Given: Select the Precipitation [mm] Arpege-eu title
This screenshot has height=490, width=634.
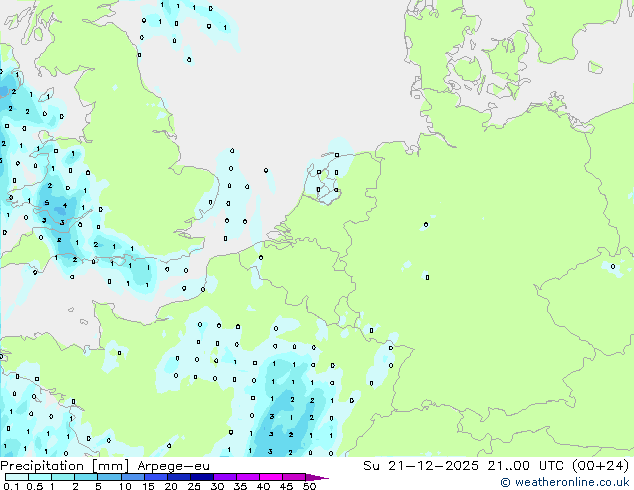Looking at the screenshot, I should [x=105, y=466].
